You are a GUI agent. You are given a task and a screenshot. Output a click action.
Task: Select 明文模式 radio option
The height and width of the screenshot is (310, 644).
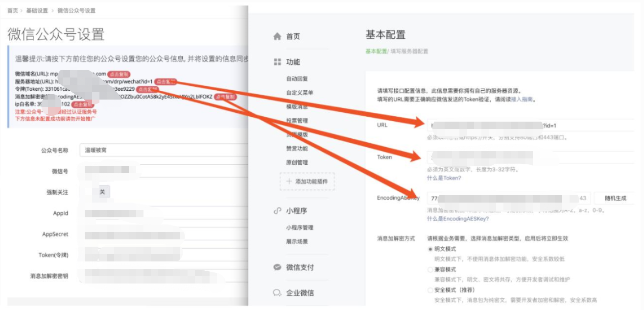point(430,249)
